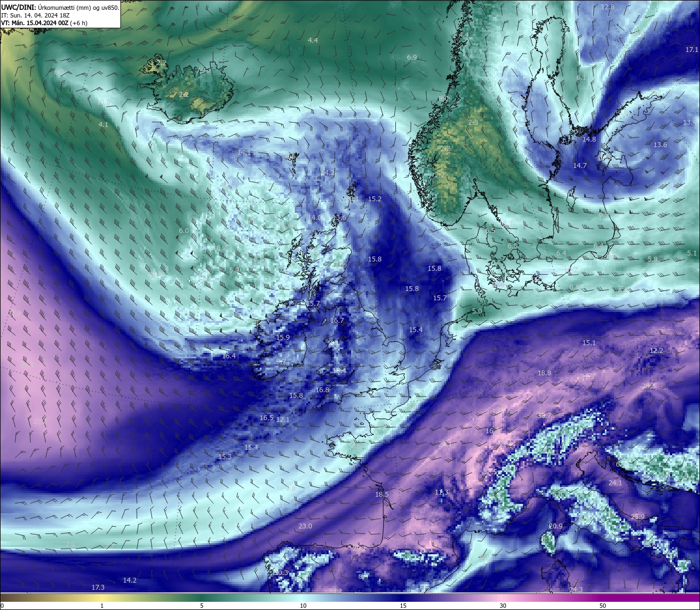The height and width of the screenshot is (610, 700).
Task: Click the 5 tick on the color scale
Action: (202, 606)
